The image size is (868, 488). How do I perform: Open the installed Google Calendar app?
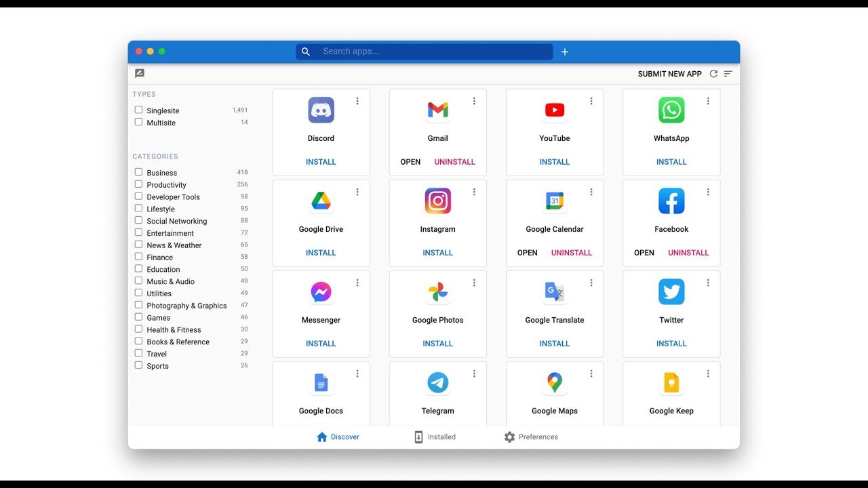528,253
